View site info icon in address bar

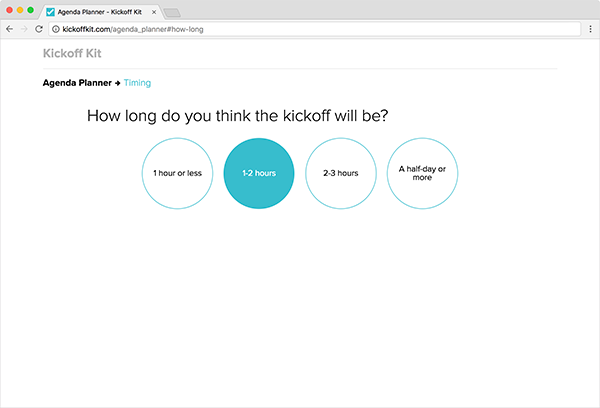(56, 29)
